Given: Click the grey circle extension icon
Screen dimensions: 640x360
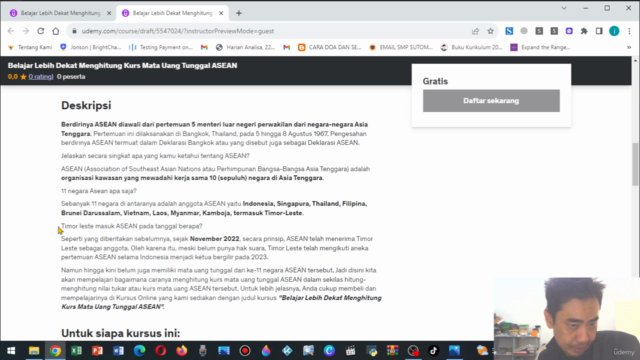Looking at the screenshot, I should pyautogui.click(x=524, y=31).
